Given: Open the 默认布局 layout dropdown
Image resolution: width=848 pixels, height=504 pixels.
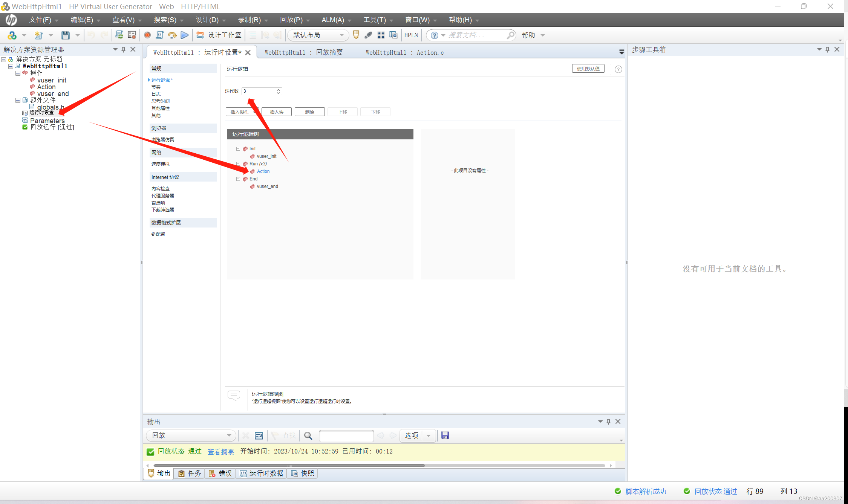Looking at the screenshot, I should pos(341,35).
